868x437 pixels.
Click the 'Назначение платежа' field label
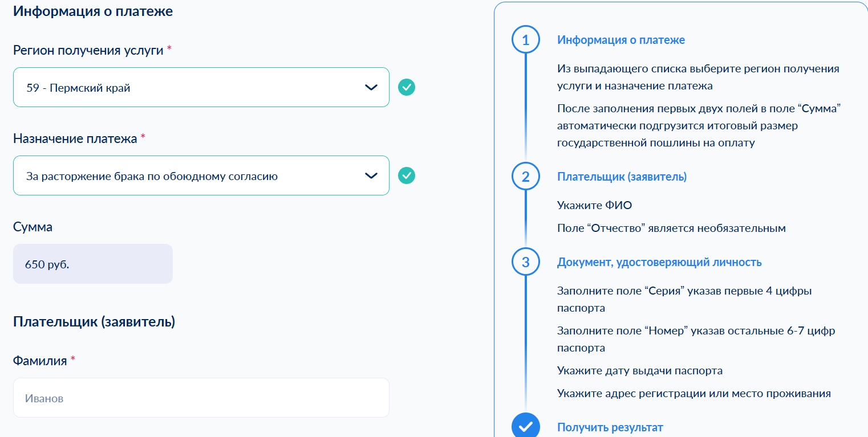75,138
